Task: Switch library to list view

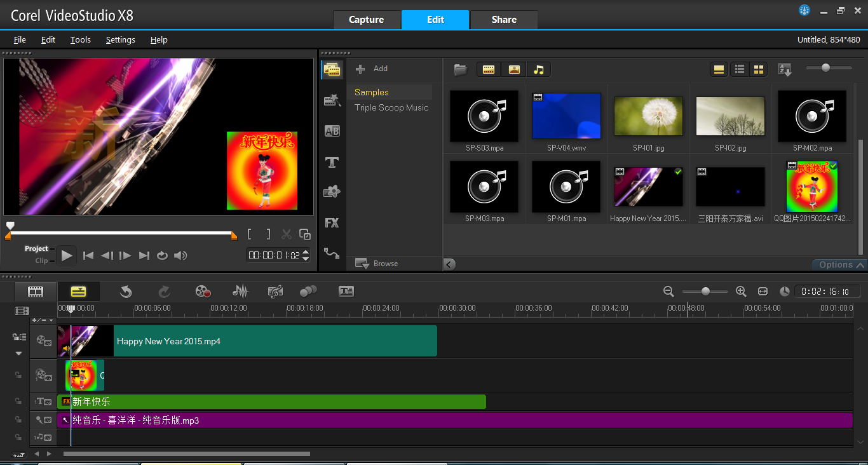Action: 740,69
